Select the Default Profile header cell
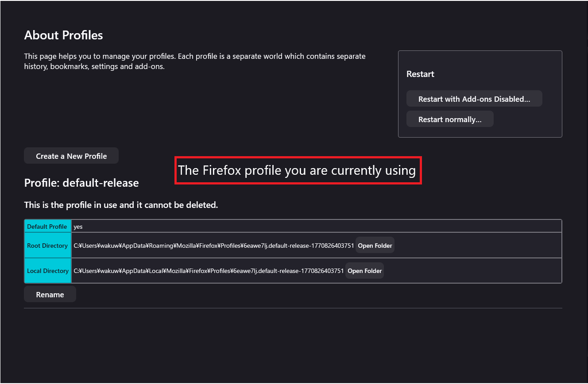This screenshot has width=588, height=384. [47, 227]
